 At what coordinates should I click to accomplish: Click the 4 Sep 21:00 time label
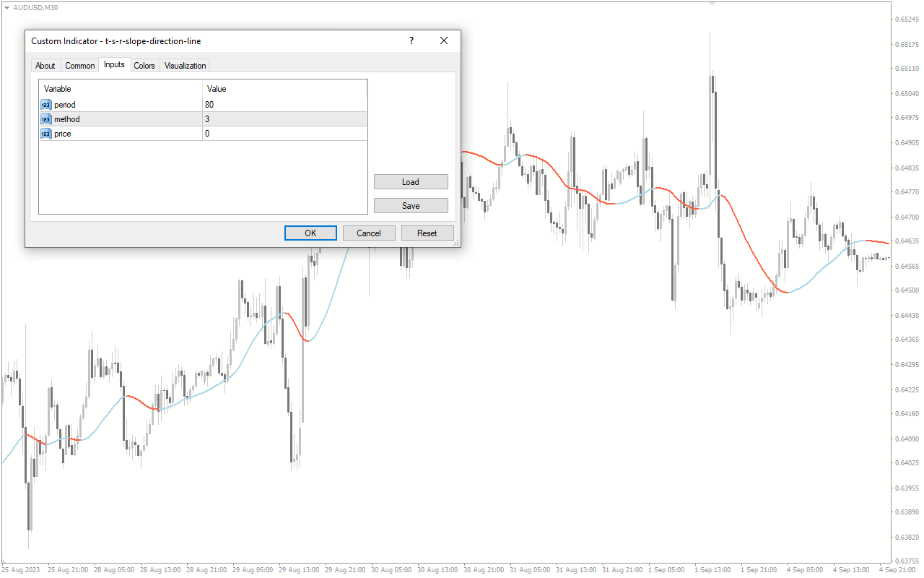point(899,570)
